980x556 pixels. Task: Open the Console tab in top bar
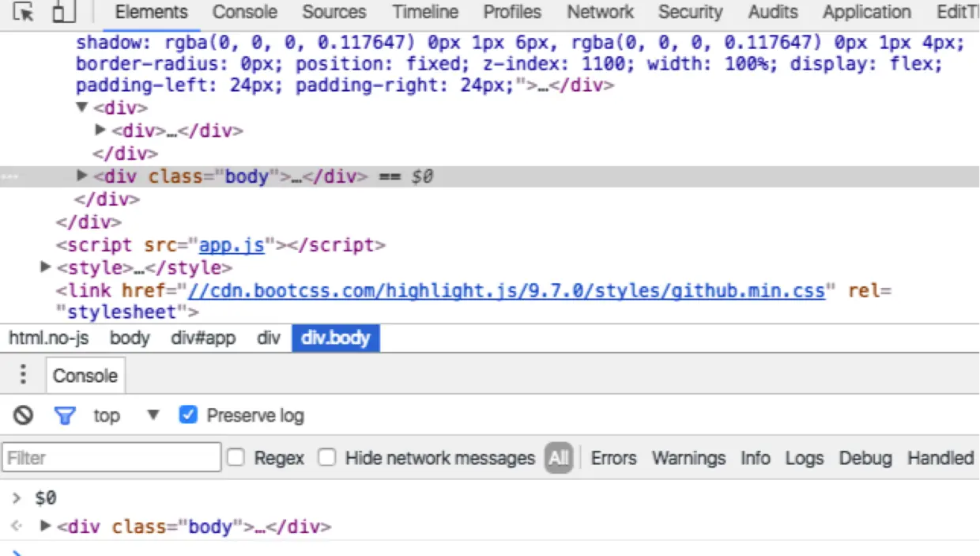(x=245, y=12)
